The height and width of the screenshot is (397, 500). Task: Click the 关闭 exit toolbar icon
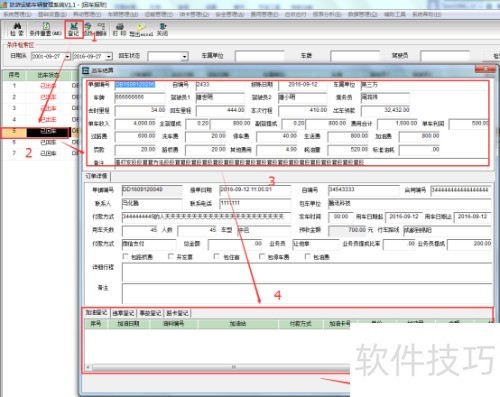click(162, 29)
